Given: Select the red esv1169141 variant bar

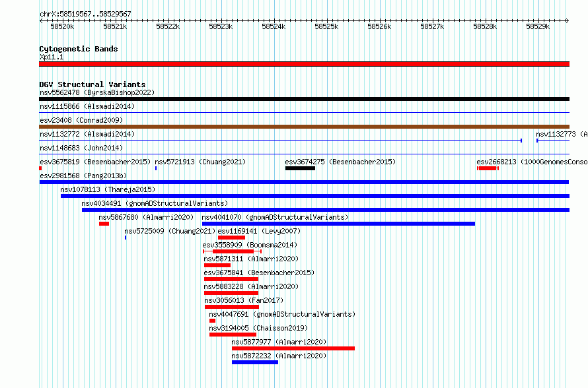Looking at the screenshot, I should (x=231, y=238).
